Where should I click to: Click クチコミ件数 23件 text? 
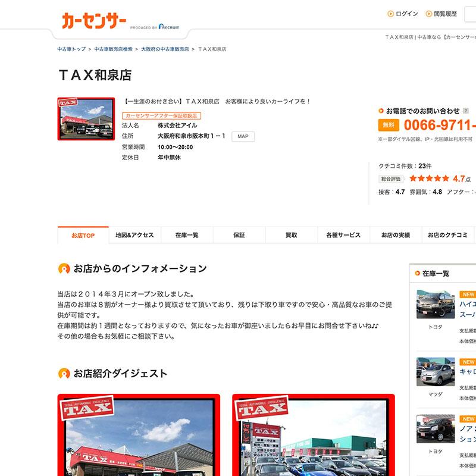[x=405, y=166]
